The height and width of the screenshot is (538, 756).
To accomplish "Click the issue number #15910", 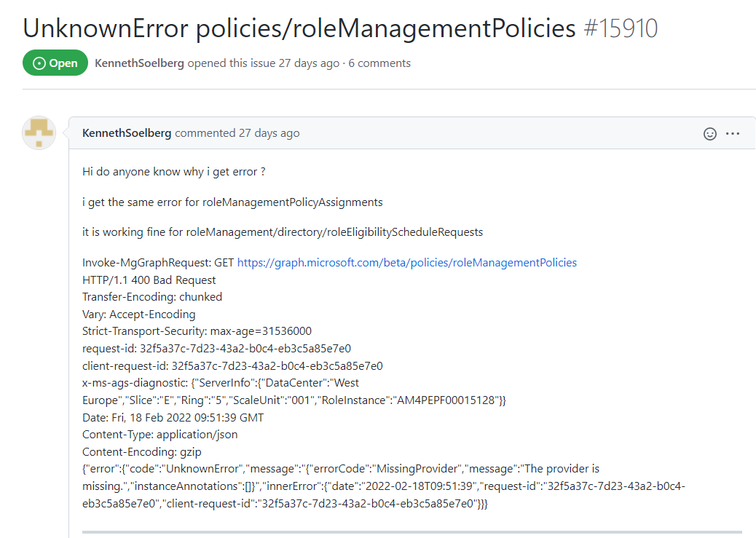I will coord(621,28).
